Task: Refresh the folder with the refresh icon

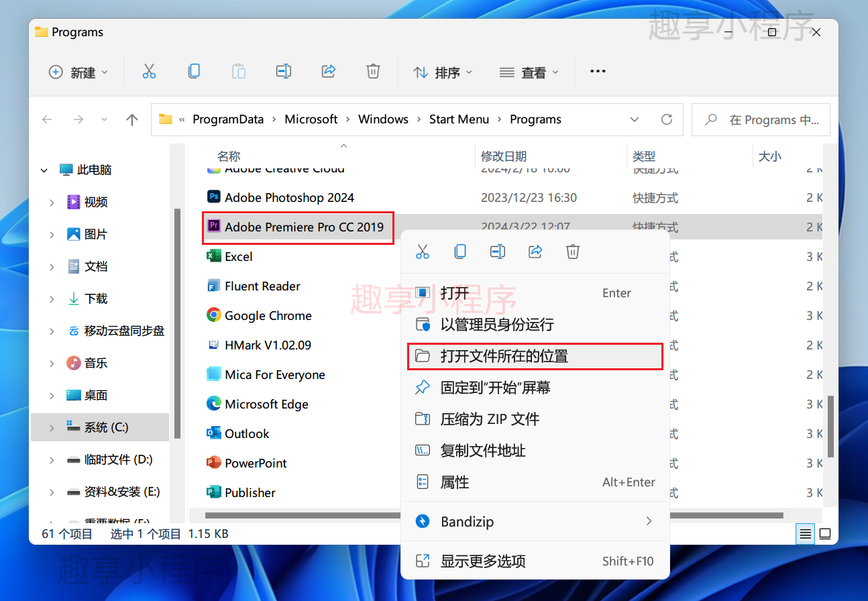Action: pyautogui.click(x=667, y=119)
